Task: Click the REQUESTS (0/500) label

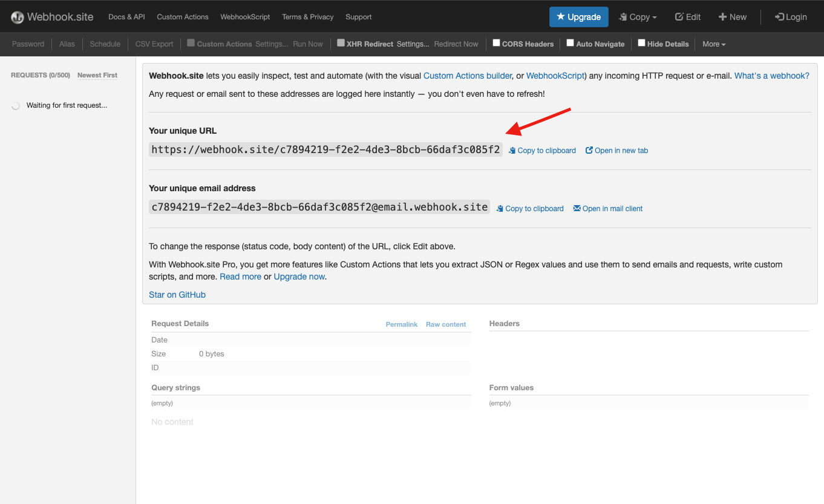Action: (x=41, y=75)
